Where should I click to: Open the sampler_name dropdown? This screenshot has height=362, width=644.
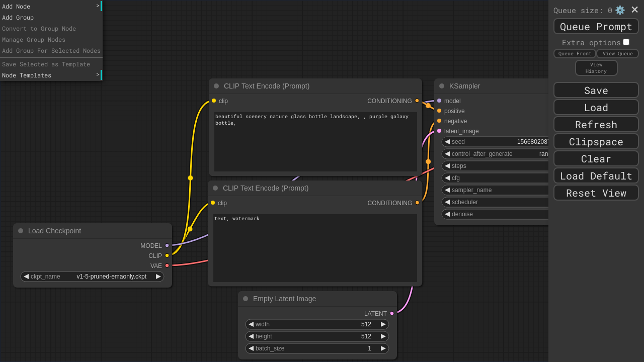pyautogui.click(x=496, y=190)
